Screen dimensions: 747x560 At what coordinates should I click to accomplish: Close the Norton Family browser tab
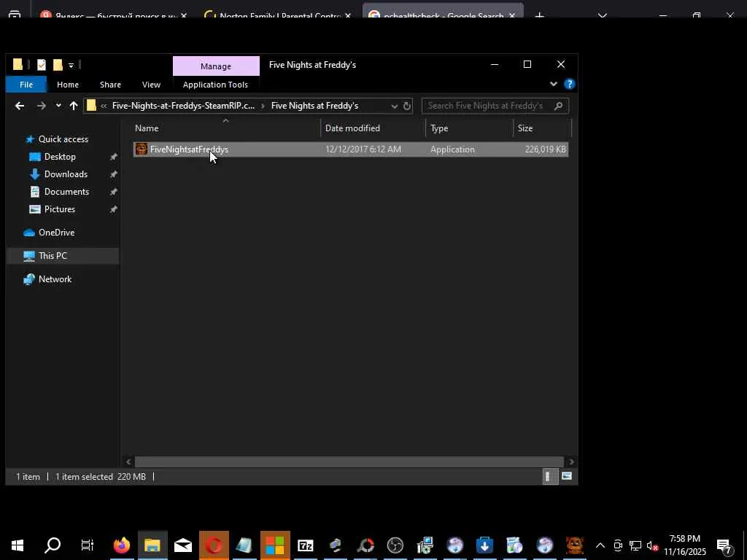[x=348, y=16]
